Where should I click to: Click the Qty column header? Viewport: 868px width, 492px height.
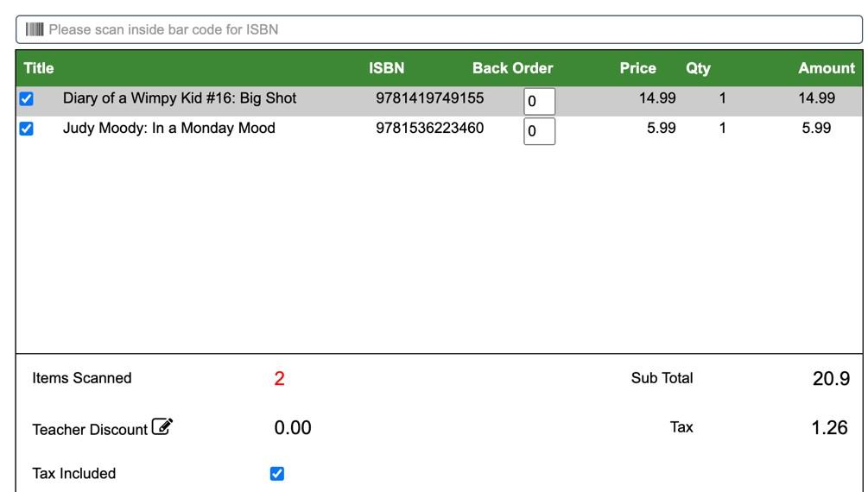pyautogui.click(x=698, y=68)
